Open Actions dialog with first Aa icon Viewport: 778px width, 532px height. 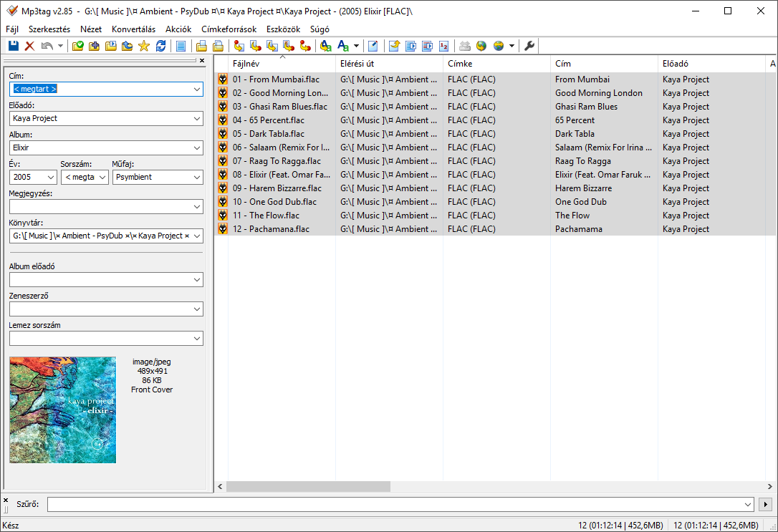point(326,46)
